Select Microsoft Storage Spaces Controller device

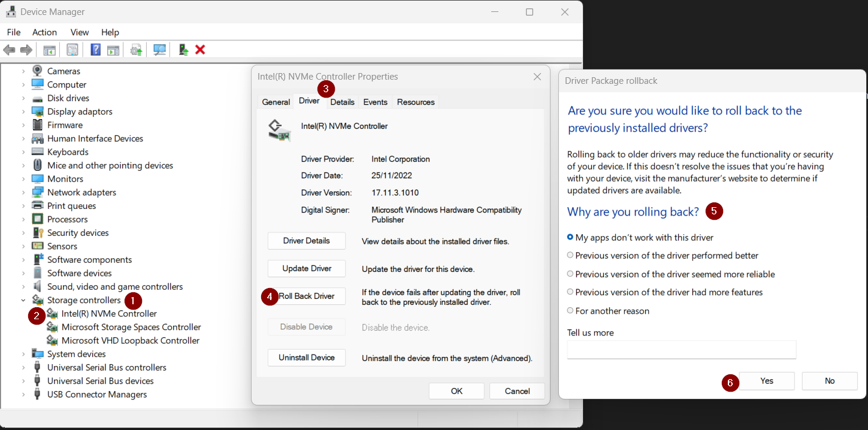[131, 327]
